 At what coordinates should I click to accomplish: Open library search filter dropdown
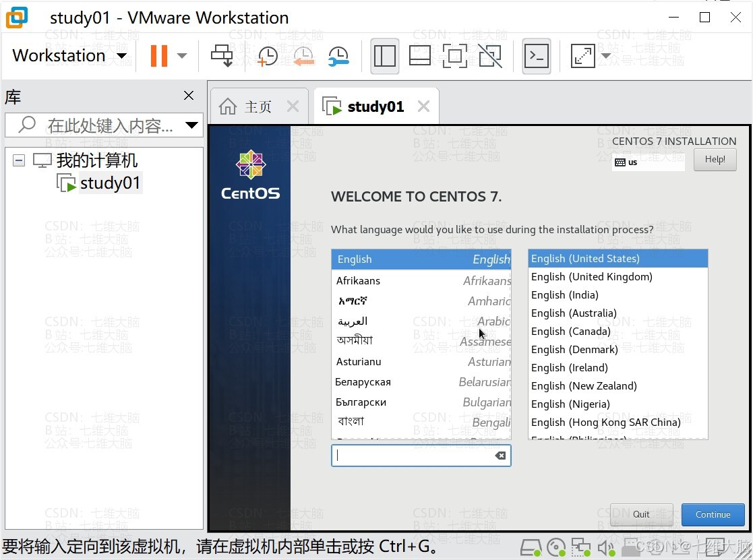point(191,125)
